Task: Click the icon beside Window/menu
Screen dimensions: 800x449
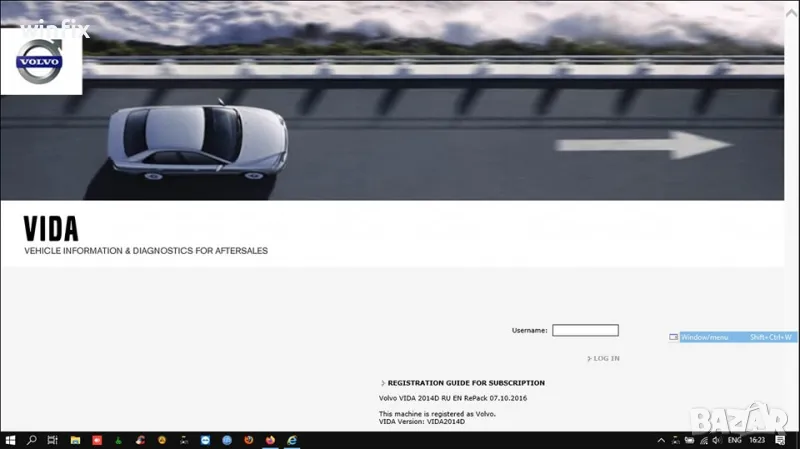Action: pyautogui.click(x=673, y=337)
